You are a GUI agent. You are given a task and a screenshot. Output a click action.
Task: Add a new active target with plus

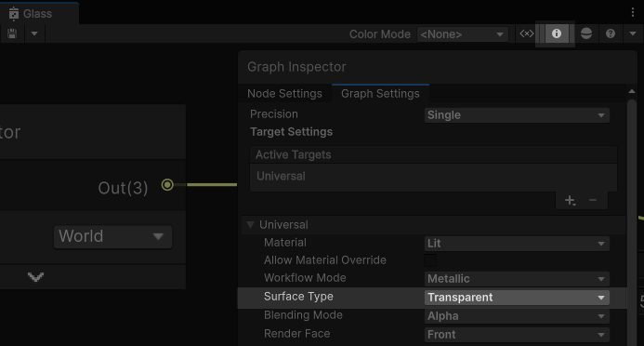pyautogui.click(x=570, y=201)
